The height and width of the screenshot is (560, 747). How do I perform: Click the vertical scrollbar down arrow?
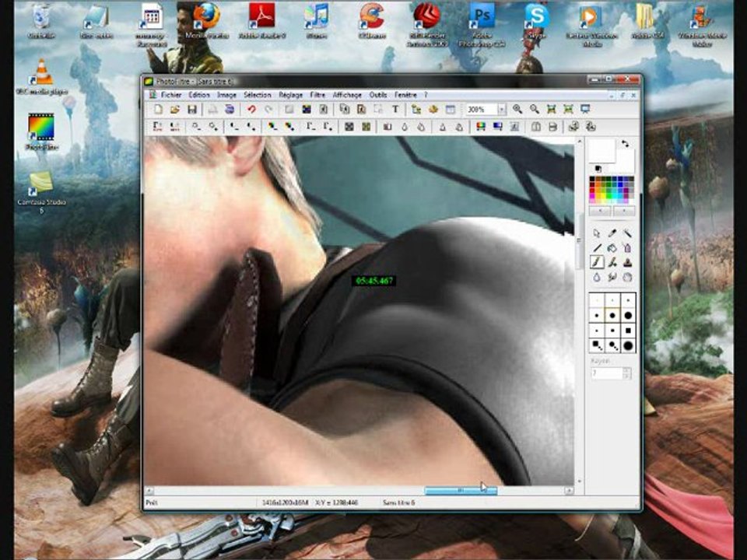click(x=579, y=481)
